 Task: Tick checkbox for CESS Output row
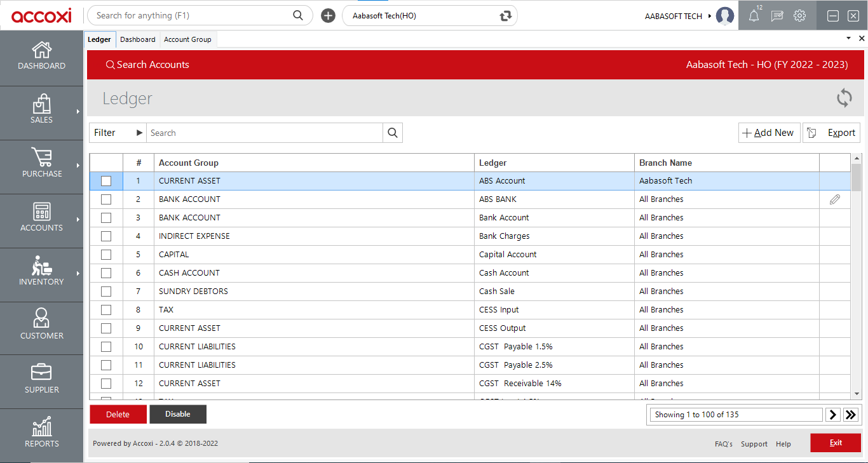(x=106, y=328)
